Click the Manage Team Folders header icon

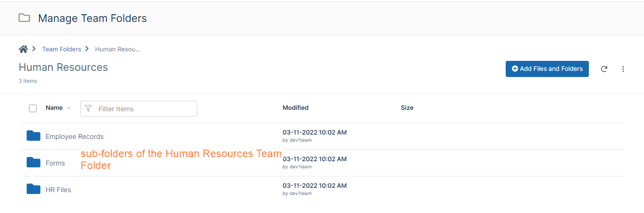24,18
